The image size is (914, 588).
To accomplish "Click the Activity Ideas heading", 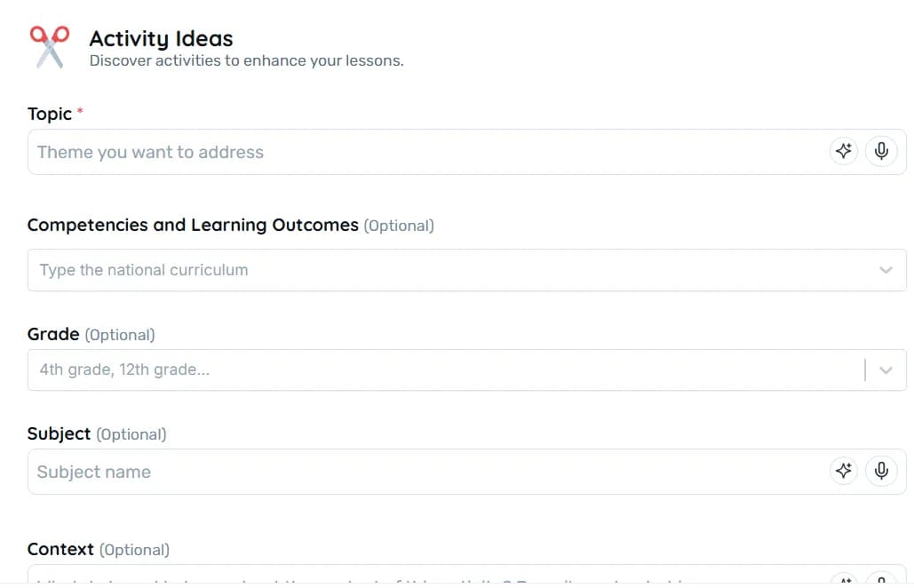I will pyautogui.click(x=161, y=39).
